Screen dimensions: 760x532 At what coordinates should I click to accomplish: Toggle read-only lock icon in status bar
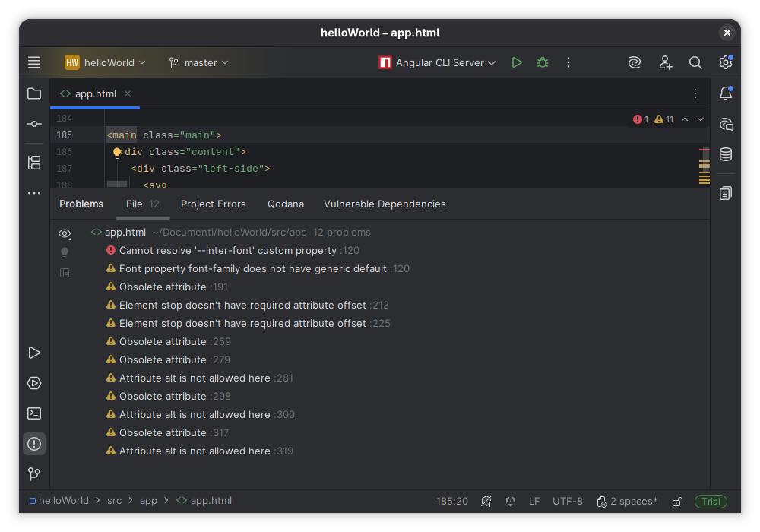coord(677,502)
